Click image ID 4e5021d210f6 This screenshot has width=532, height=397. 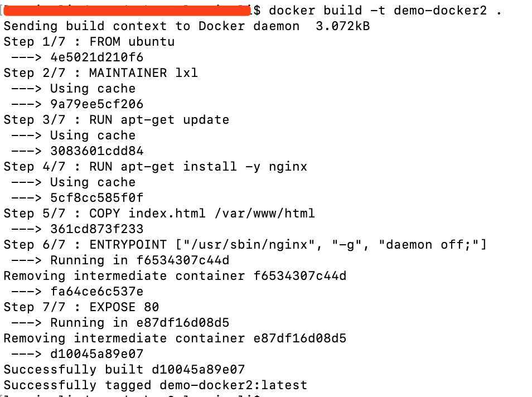point(96,57)
